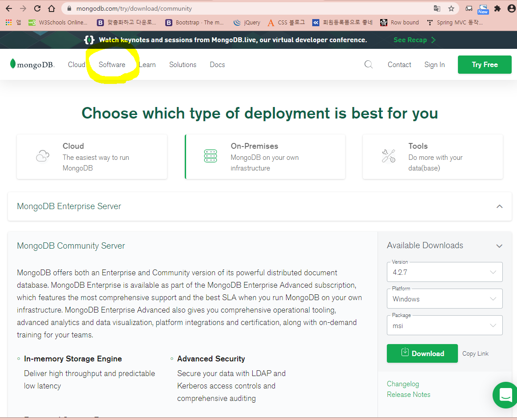This screenshot has height=420, width=517.
Task: Click the green Download button
Action: (422, 353)
